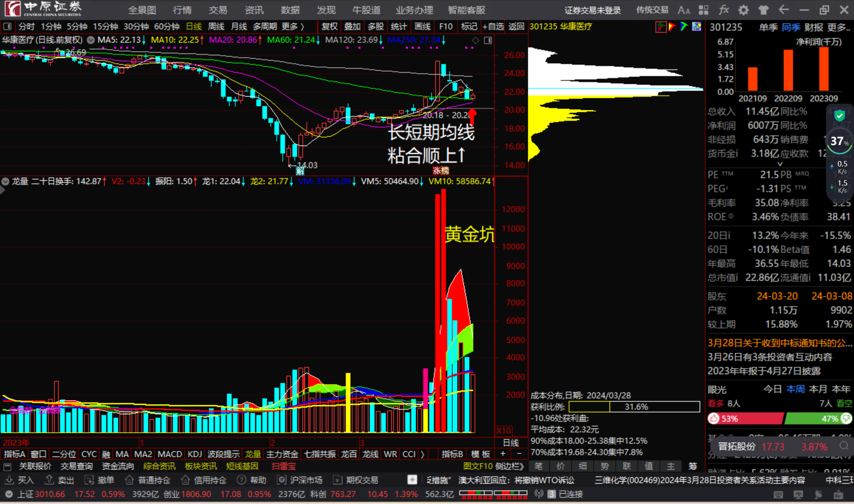This screenshot has width=854, height=504.
Task: Open 普通持仓 holdings
Action: 148,480
